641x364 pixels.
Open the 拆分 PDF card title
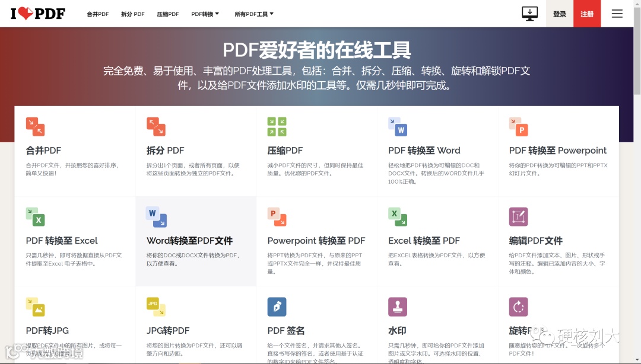point(165,151)
